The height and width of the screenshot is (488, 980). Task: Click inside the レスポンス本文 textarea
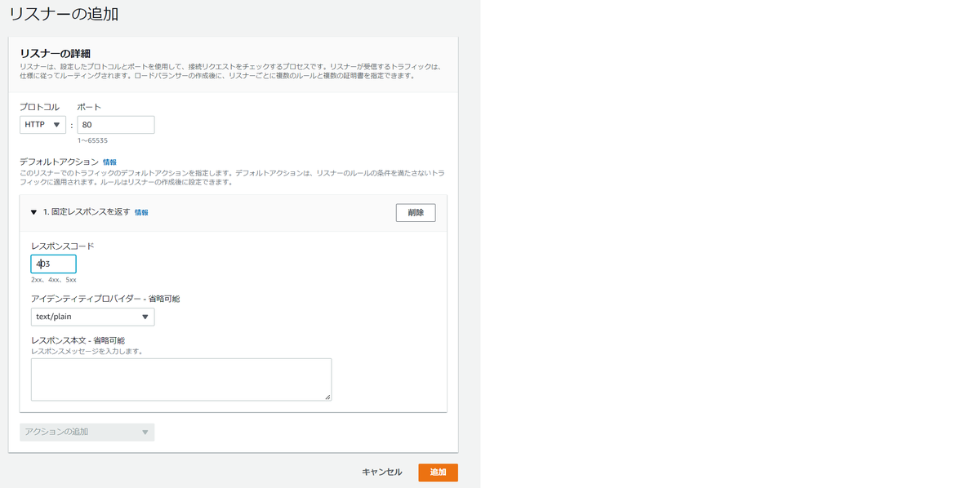pyautogui.click(x=181, y=379)
